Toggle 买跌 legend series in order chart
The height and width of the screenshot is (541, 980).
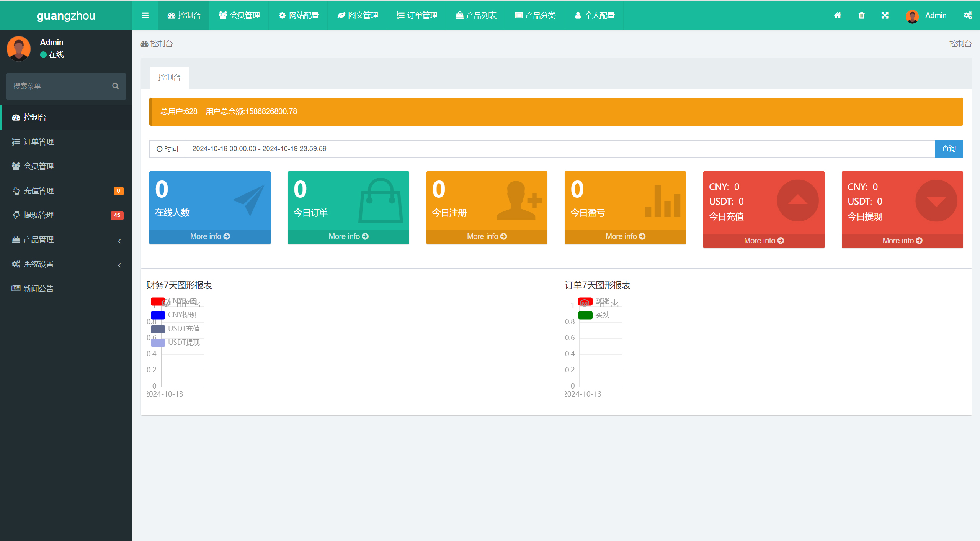pos(601,315)
